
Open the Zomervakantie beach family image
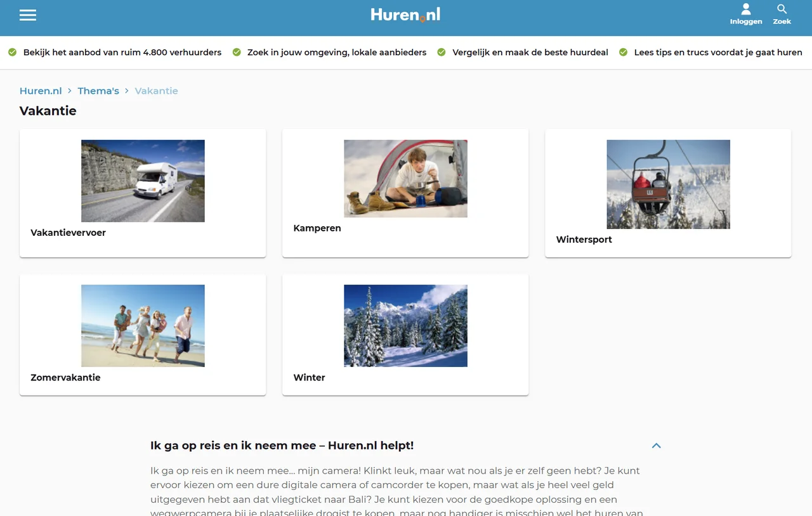point(143,325)
